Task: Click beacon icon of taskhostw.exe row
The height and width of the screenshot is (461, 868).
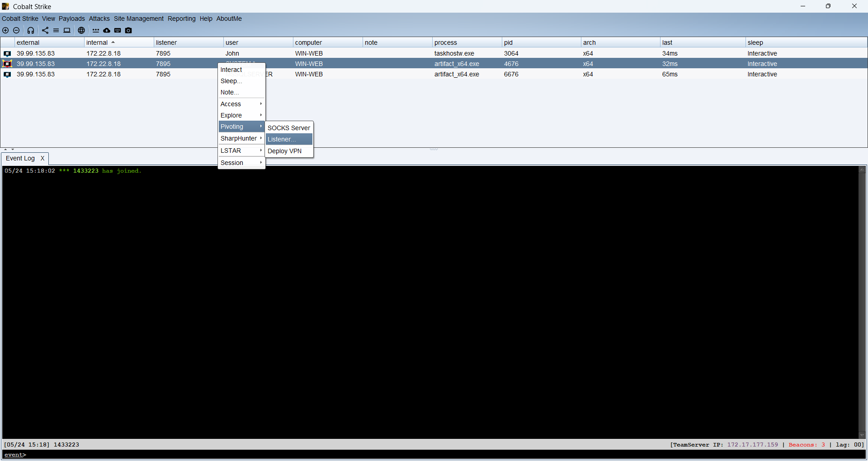Action: tap(7, 53)
